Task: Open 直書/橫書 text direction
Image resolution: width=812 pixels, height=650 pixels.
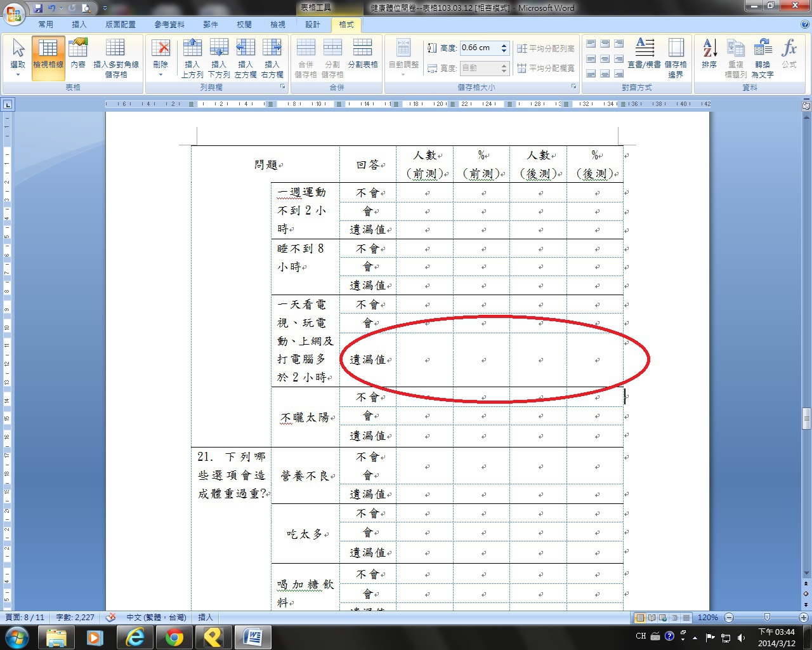Action: coord(644,53)
